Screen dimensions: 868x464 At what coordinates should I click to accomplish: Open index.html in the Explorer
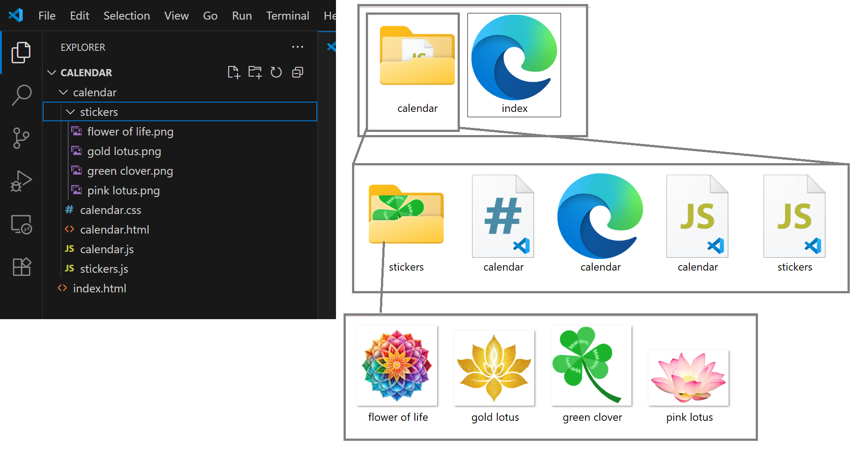[180, 288]
